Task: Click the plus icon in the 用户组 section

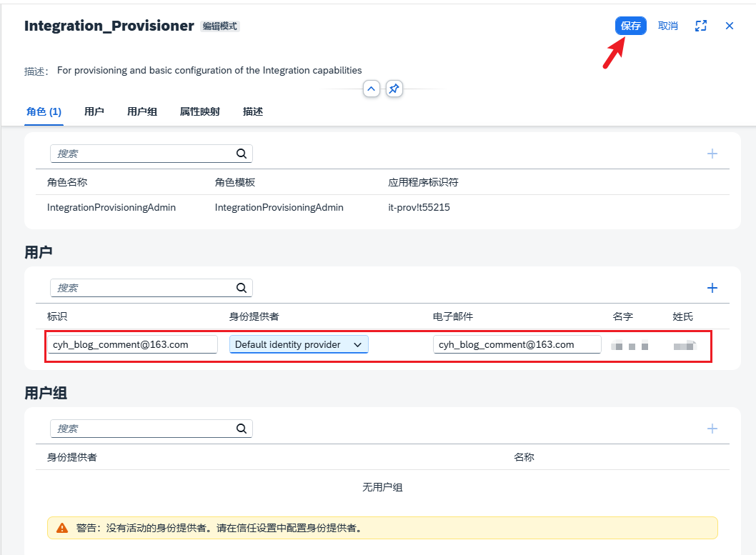Action: click(x=712, y=428)
